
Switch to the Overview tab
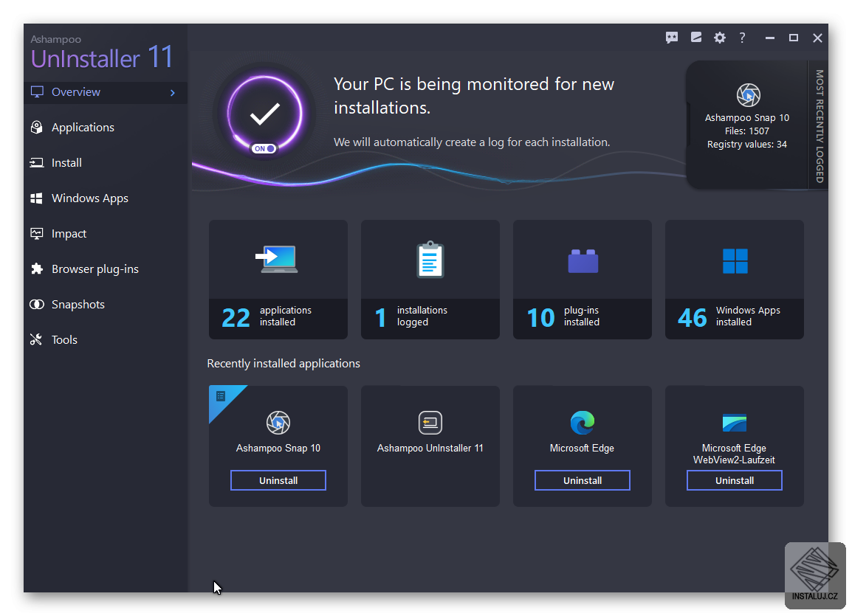click(77, 91)
